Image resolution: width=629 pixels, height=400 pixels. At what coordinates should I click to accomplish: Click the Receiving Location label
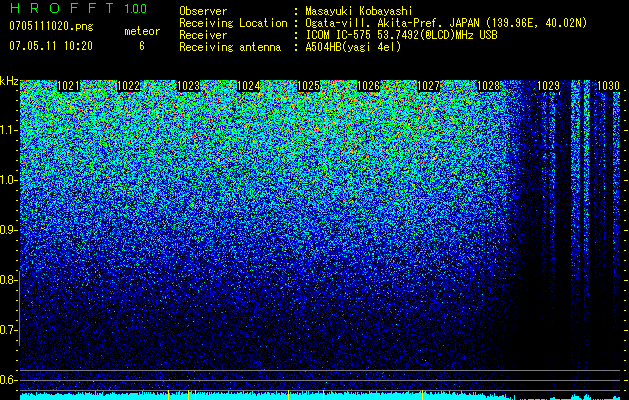(x=233, y=23)
